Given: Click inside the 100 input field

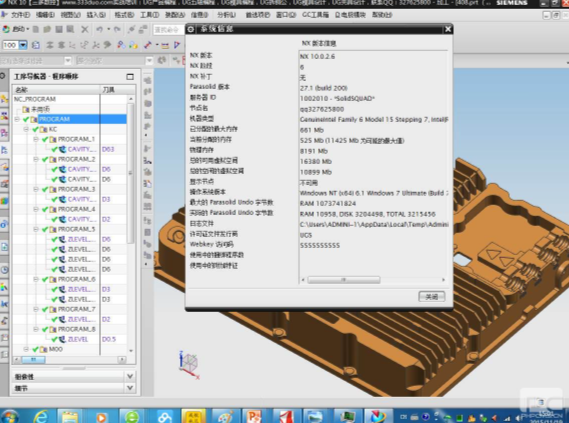Looking at the screenshot, I should click(10, 45).
